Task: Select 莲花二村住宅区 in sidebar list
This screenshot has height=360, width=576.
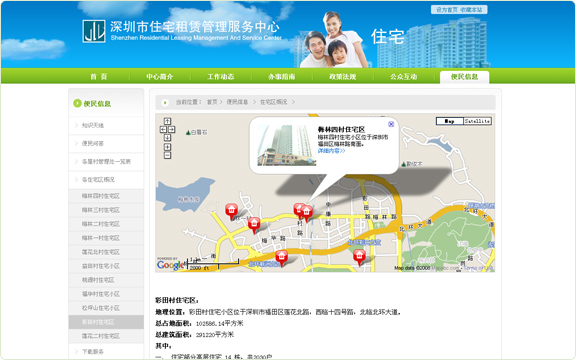Action: pyautogui.click(x=106, y=336)
